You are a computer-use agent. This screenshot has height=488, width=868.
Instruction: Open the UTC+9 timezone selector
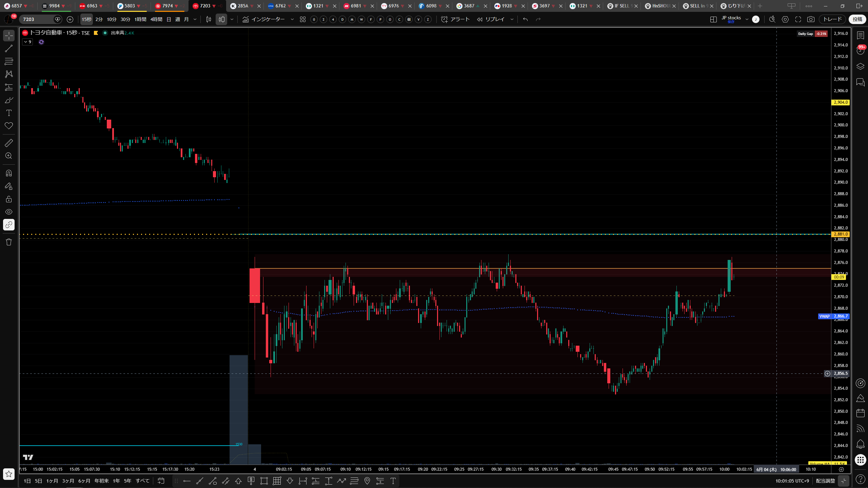point(792,481)
